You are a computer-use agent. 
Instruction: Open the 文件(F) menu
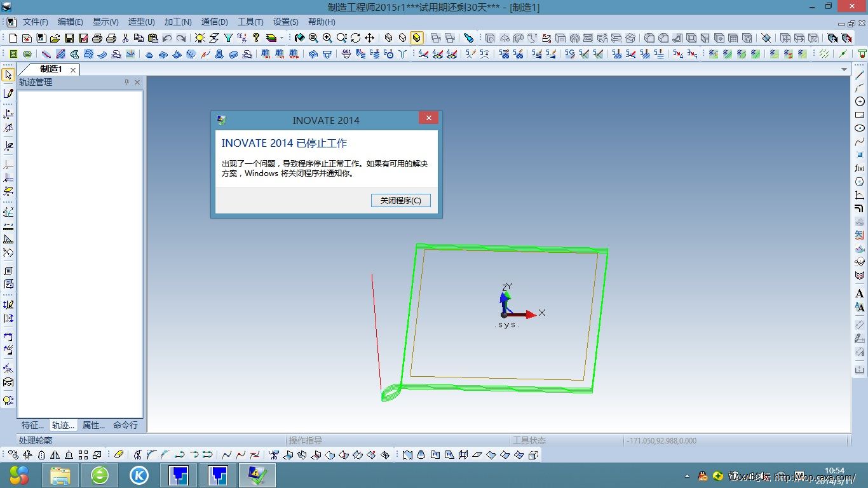pyautogui.click(x=36, y=22)
